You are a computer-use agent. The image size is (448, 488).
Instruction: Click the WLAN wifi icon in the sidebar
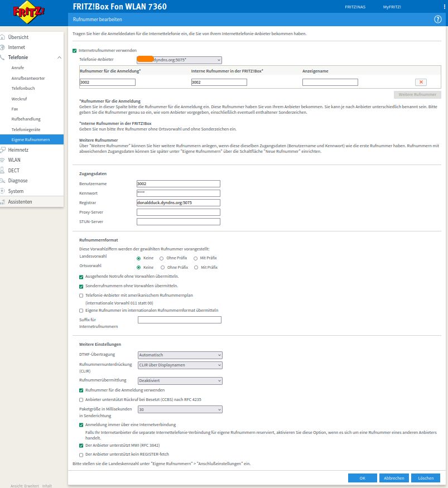[3, 160]
